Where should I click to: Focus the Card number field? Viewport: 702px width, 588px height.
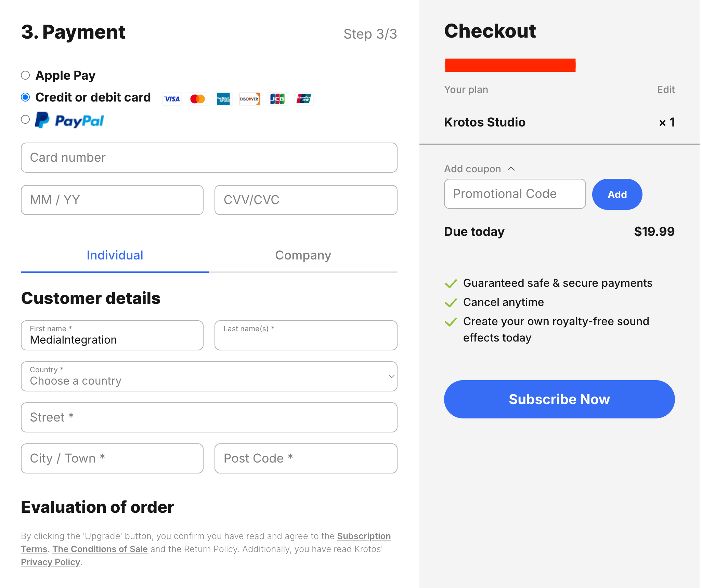click(209, 158)
